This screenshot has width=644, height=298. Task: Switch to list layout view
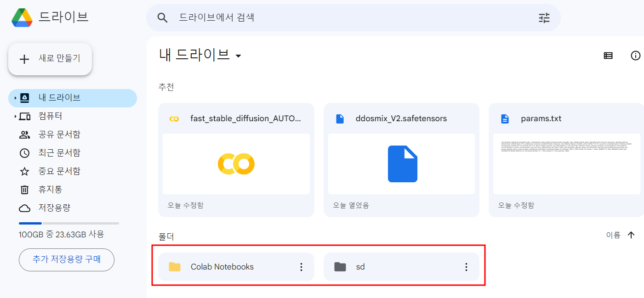[608, 56]
